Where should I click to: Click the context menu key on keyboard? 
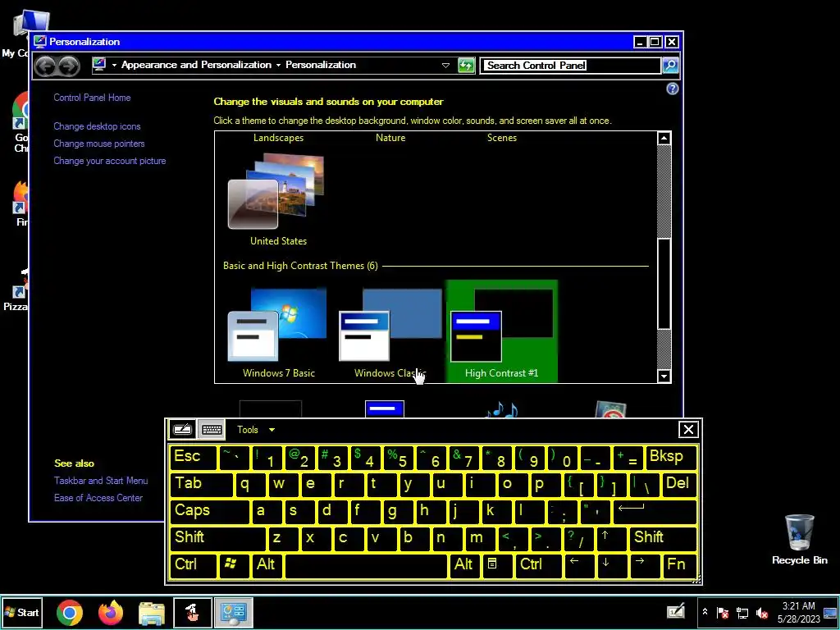pos(496,564)
